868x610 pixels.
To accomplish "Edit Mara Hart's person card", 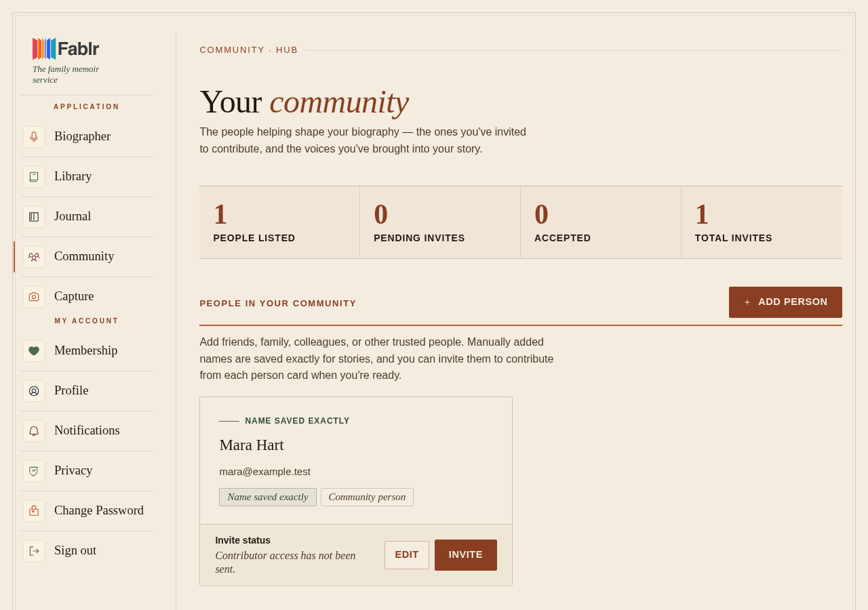I will (x=407, y=555).
